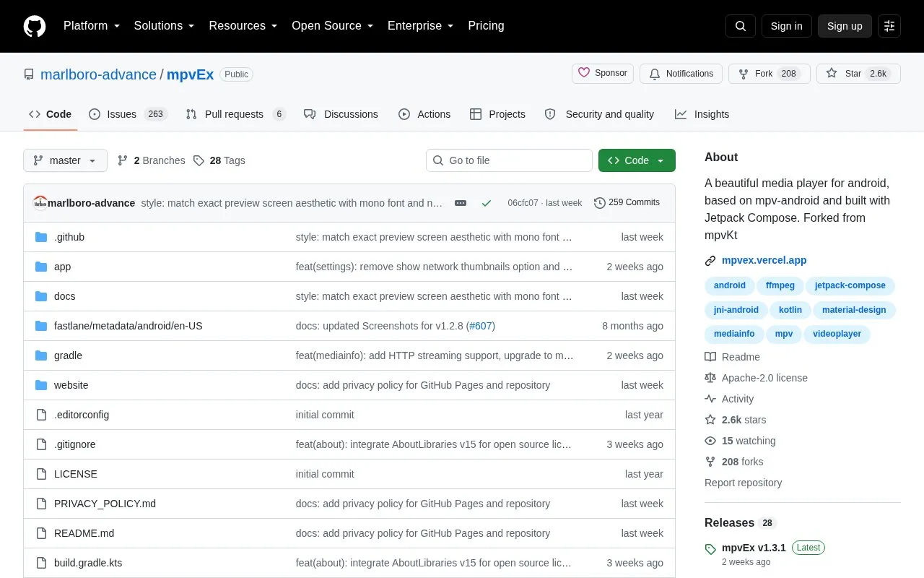Viewport: 924px width, 578px height.
Task: Switch to the Discussions tab
Action: click(341, 114)
